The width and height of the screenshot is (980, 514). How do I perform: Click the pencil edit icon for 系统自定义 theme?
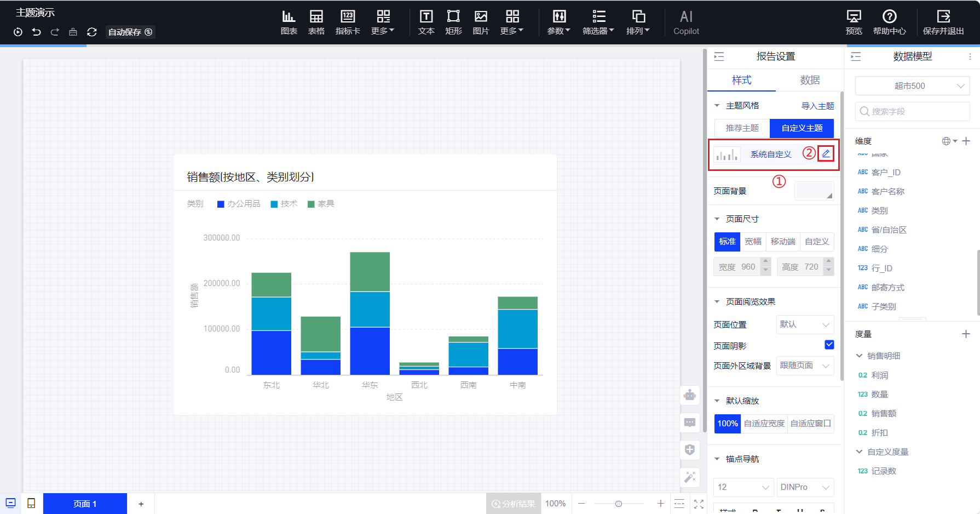(826, 154)
